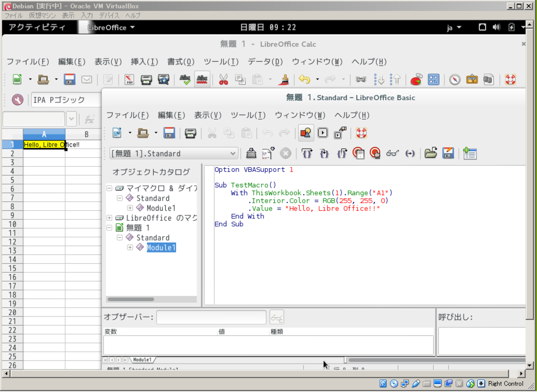This screenshot has width=537, height=392.
Task: Save the Calc spreadsheet with the floppy icon
Action: 70,80
